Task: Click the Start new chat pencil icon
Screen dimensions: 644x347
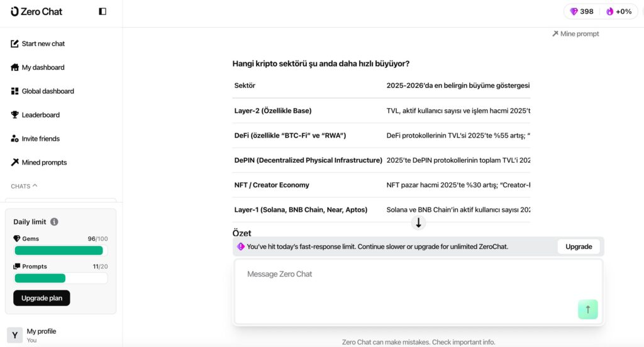Action: 15,43
